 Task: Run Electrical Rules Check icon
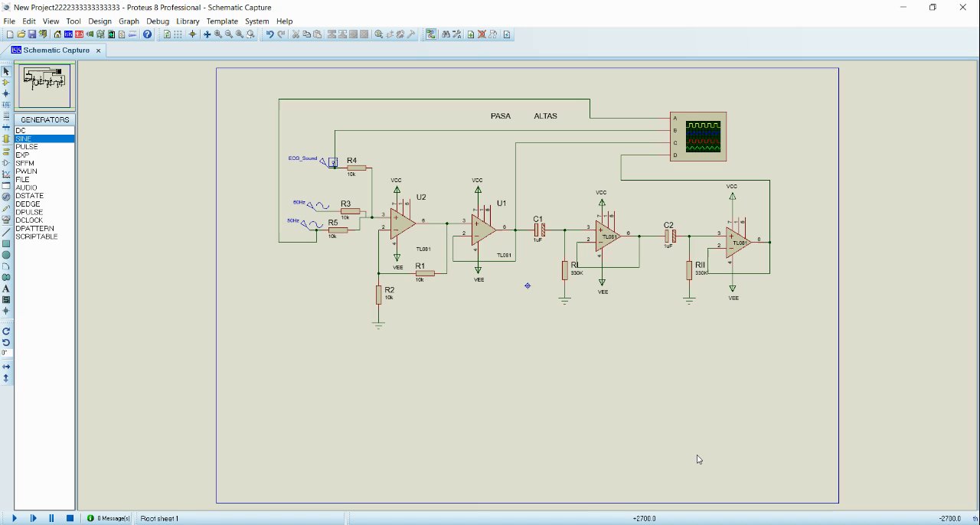point(507,34)
